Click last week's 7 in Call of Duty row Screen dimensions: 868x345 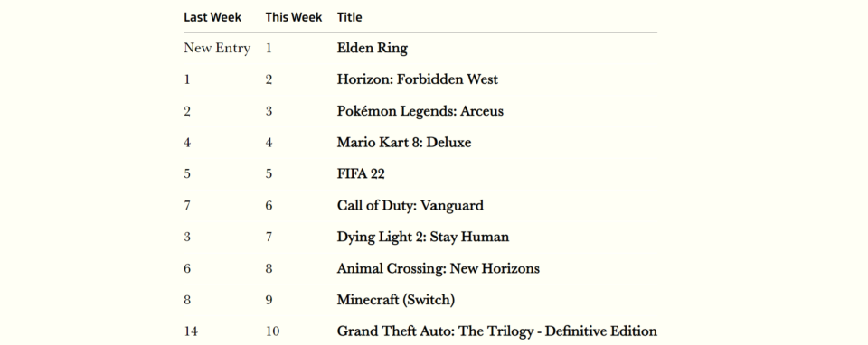[x=187, y=206]
